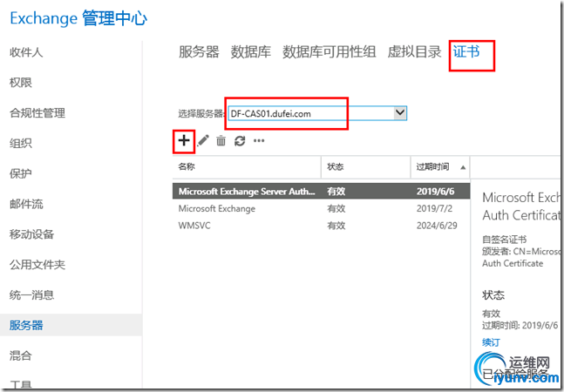Open the 数据库可用性组 tab
Screen dimensions: 564x392
point(330,51)
